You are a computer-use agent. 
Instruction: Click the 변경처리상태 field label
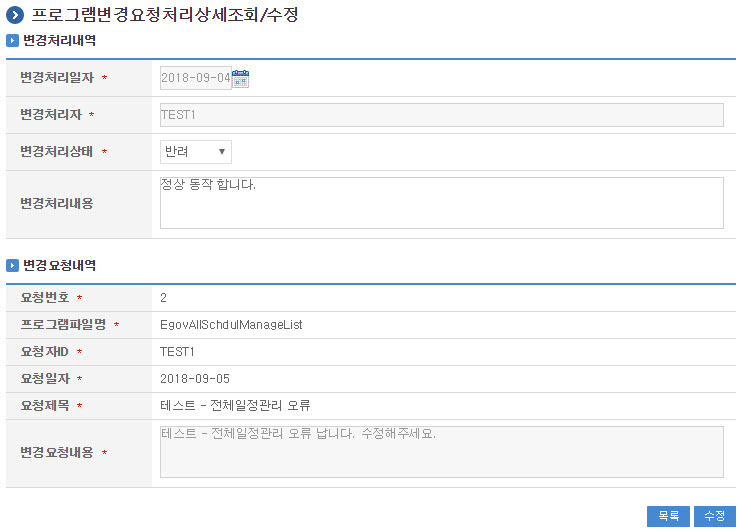57,152
